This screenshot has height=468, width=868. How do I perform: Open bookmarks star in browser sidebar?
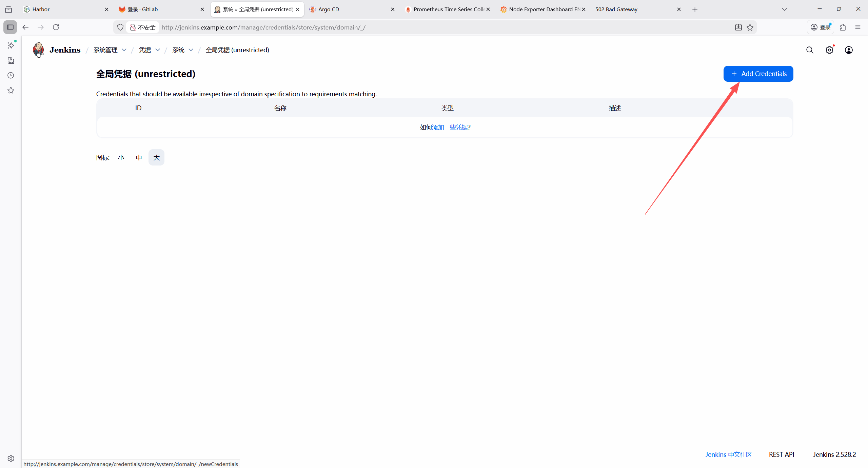(x=11, y=90)
